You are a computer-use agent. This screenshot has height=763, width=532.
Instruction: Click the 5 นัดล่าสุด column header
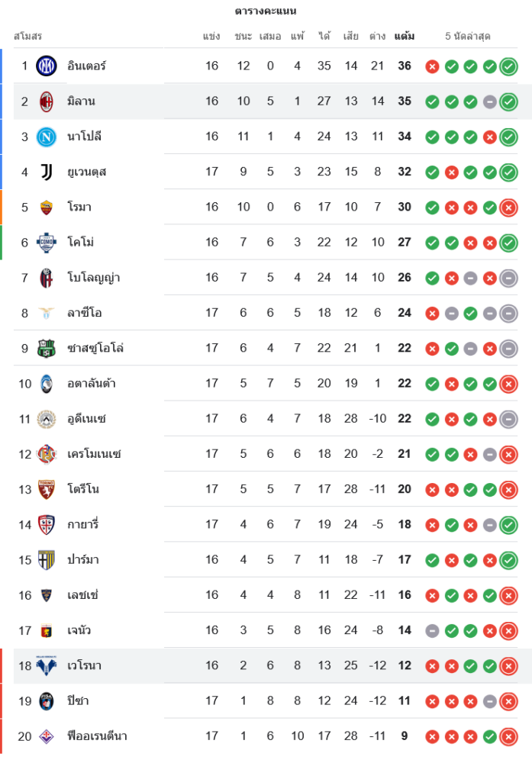(468, 36)
